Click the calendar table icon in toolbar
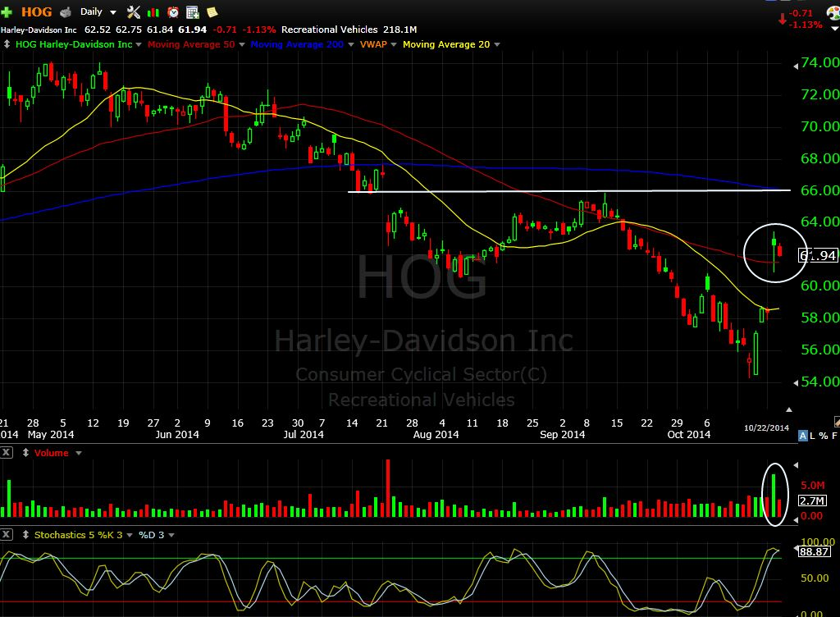 192,11
